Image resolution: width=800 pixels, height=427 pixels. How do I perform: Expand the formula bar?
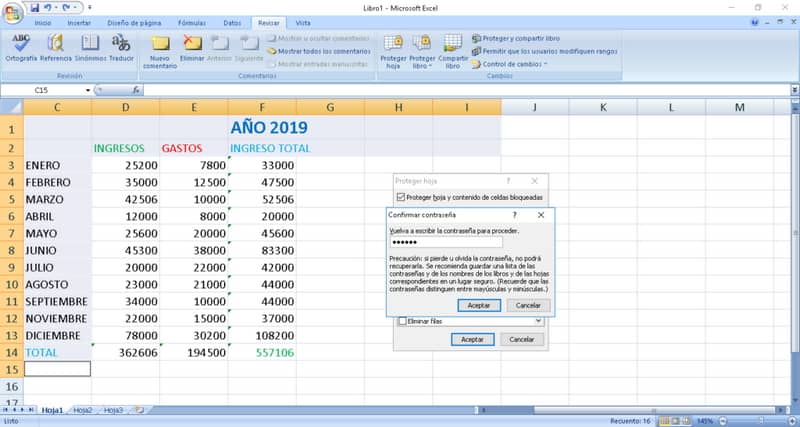(795, 90)
